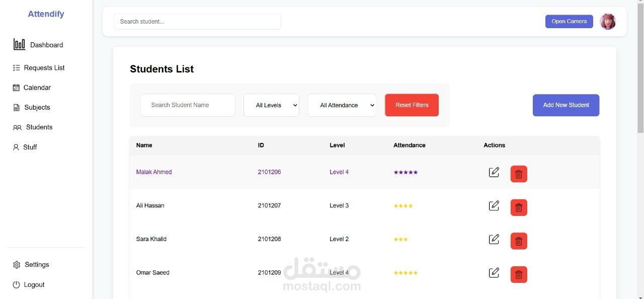Screen dimensions: 644x299
Task: Click the Malak Ahmed name cell
Action: [154, 172]
